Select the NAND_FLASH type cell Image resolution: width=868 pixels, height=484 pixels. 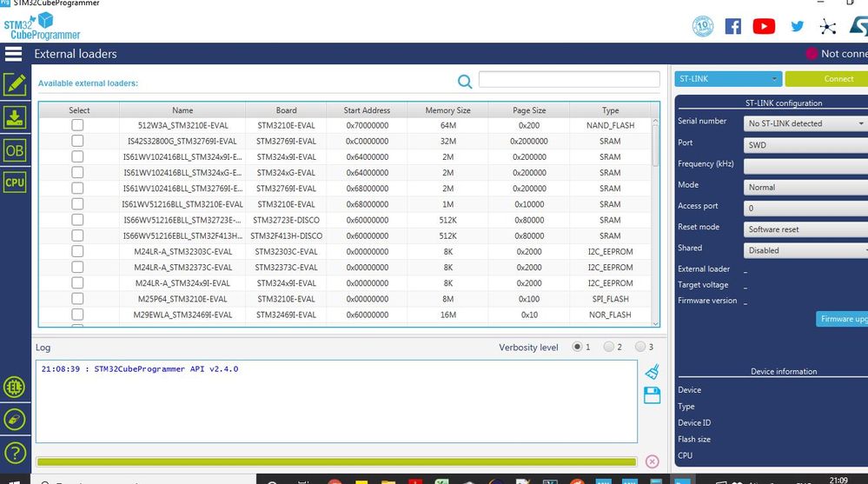tap(610, 125)
